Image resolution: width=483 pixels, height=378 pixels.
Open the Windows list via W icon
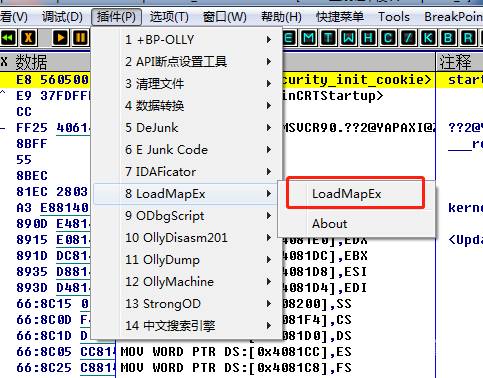(348, 38)
